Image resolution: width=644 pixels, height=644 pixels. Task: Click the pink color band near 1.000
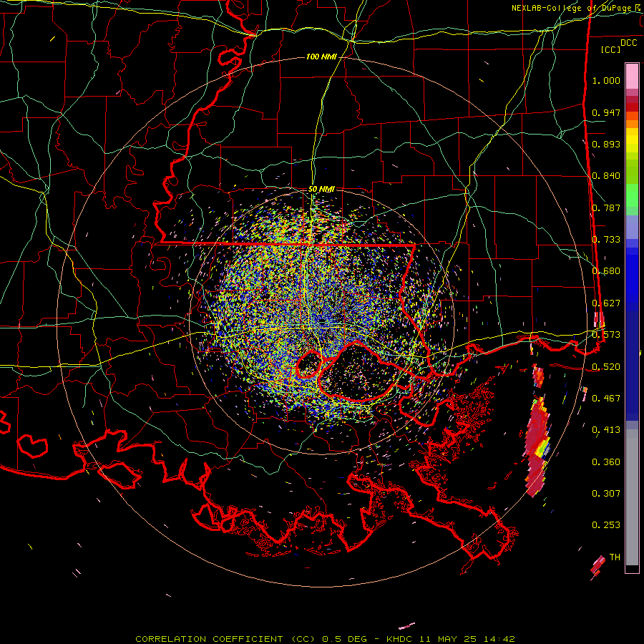tap(632, 77)
